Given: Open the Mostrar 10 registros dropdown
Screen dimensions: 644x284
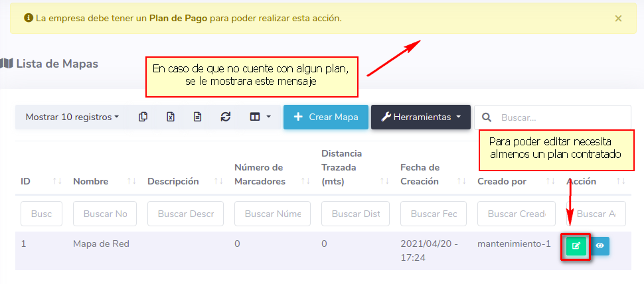Looking at the screenshot, I should point(72,117).
